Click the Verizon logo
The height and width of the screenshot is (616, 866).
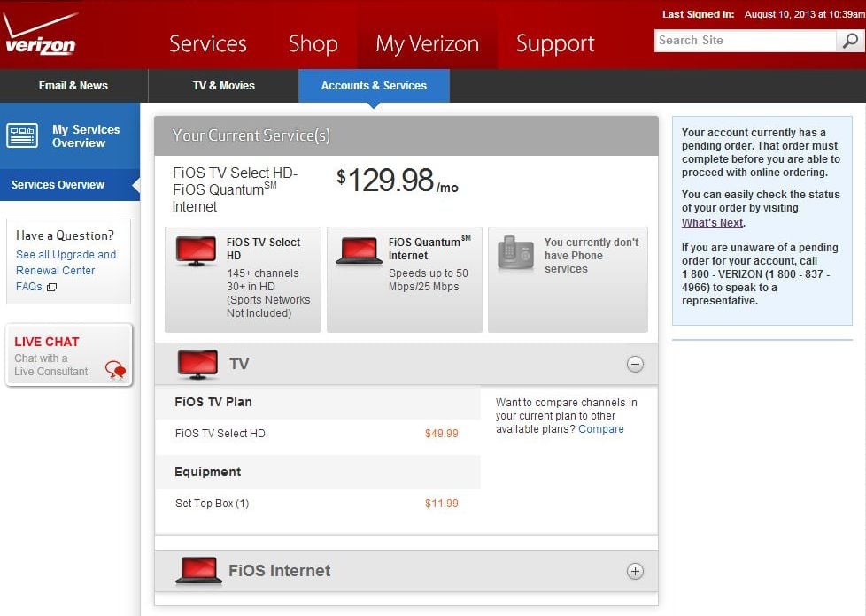point(39,33)
